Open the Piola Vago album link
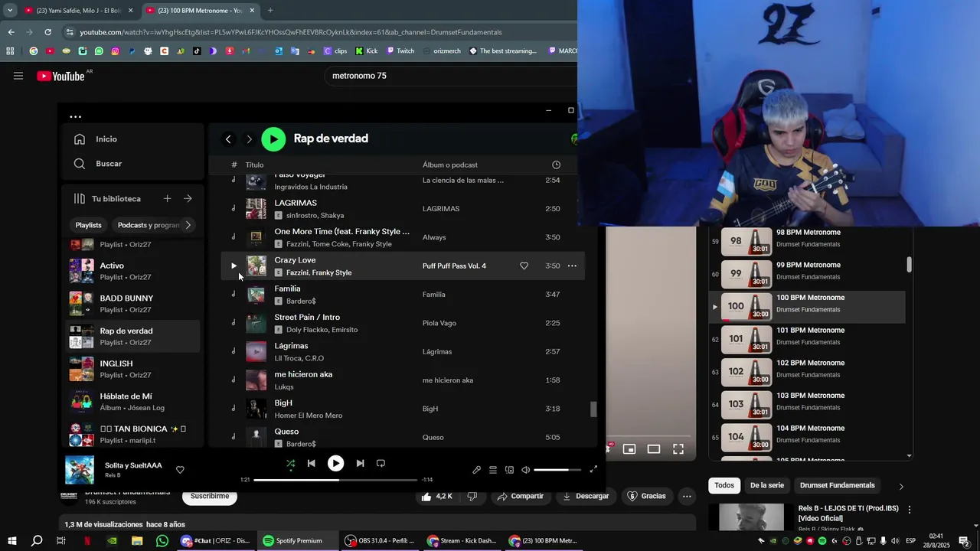 [x=439, y=323]
